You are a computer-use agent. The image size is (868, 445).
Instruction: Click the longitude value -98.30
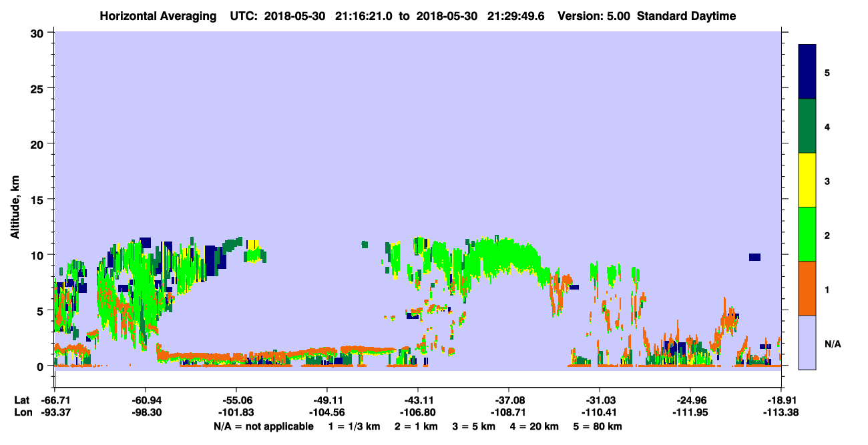pyautogui.click(x=146, y=412)
